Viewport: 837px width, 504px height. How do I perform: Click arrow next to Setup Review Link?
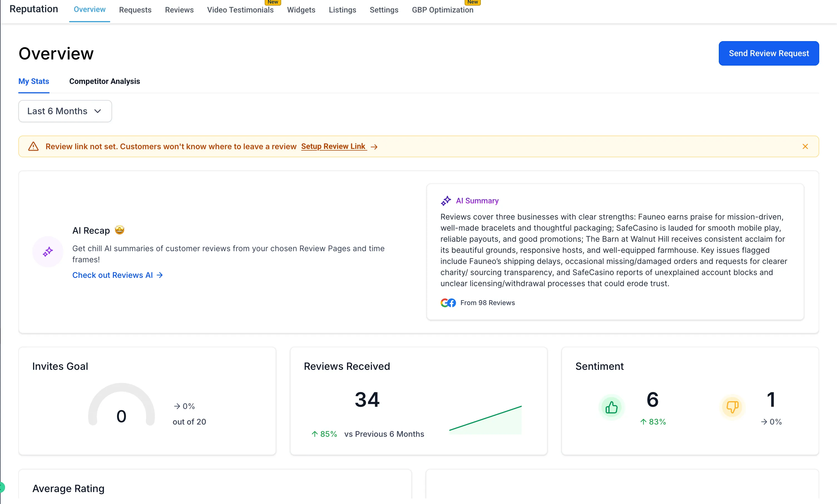point(374,147)
